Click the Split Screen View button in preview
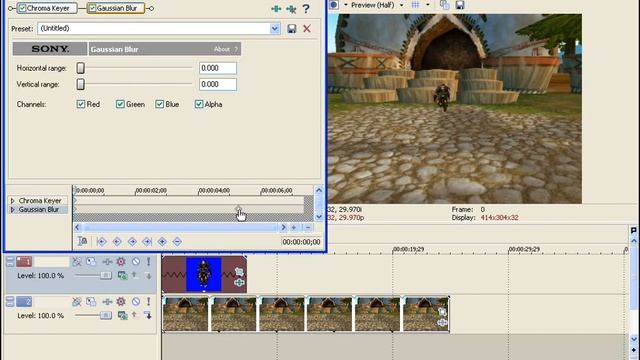Viewport: 640px width, 360px height. click(x=334, y=5)
